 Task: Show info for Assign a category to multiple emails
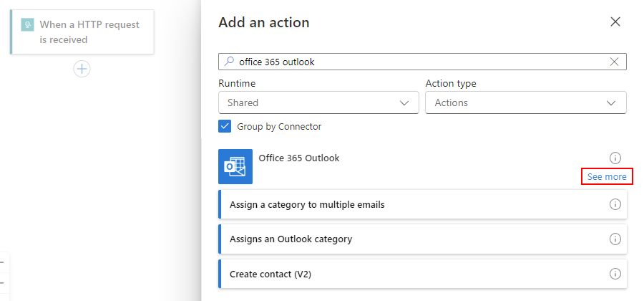pos(615,204)
